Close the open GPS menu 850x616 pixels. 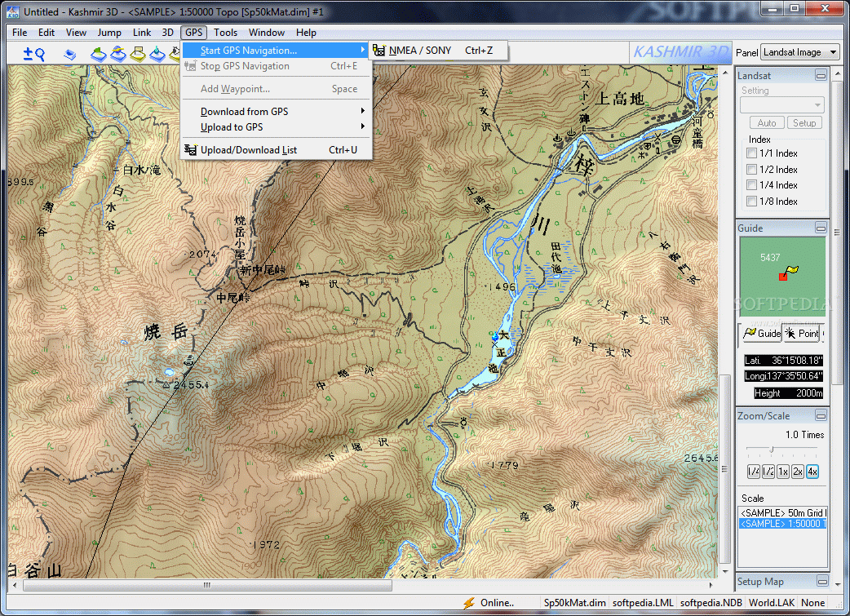click(193, 33)
